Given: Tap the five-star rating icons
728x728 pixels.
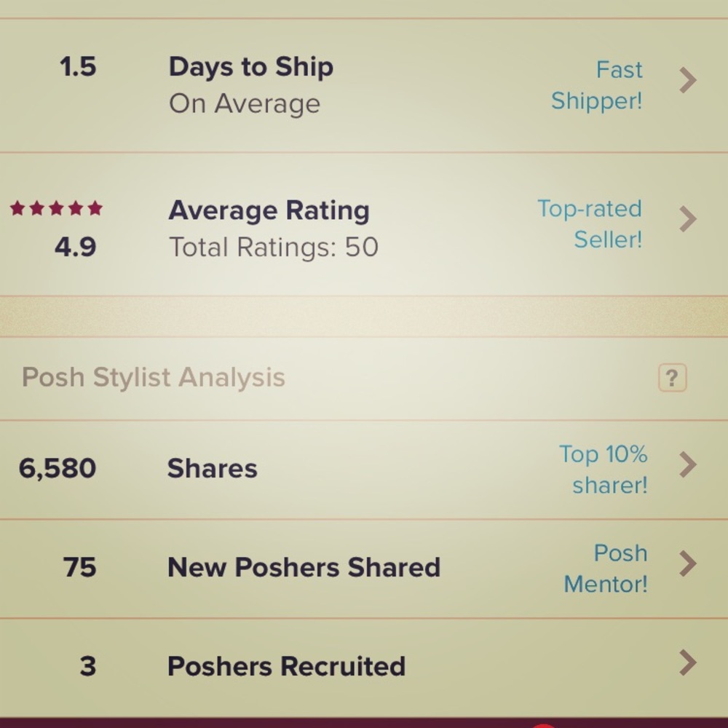Looking at the screenshot, I should [x=56, y=210].
